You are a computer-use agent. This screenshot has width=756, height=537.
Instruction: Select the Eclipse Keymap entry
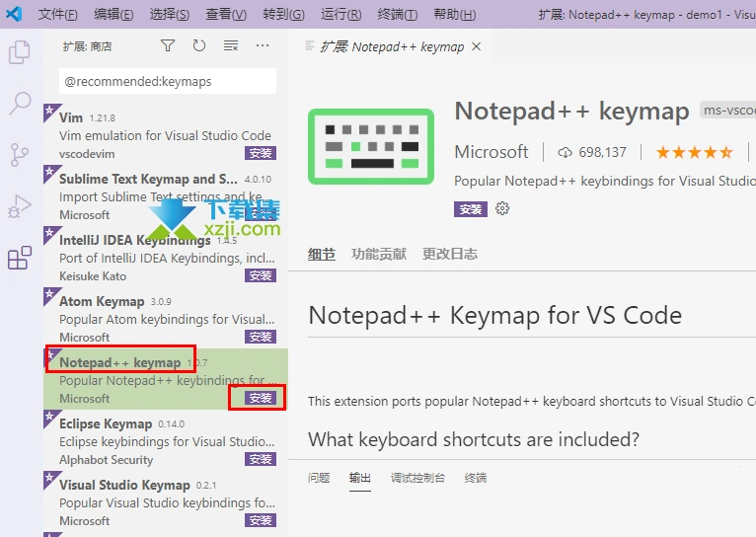click(x=166, y=440)
